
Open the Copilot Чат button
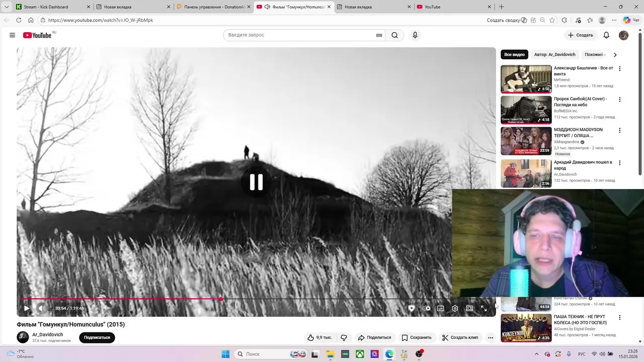(631, 20)
